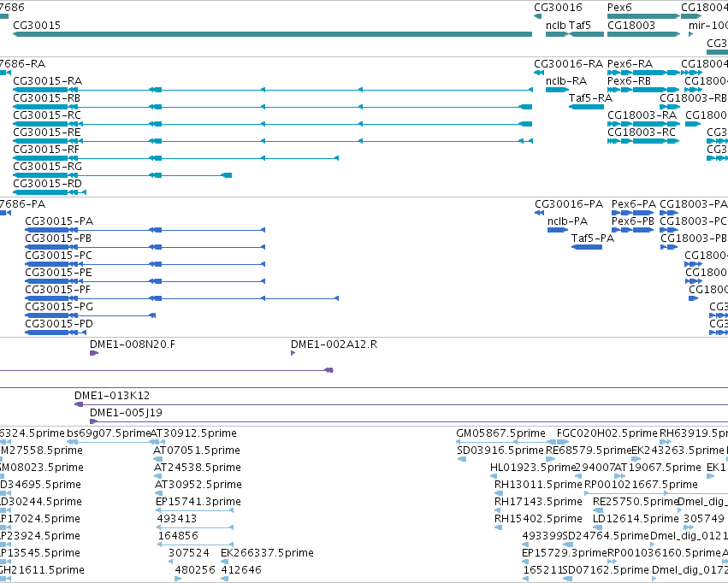Select EST label RH17143.5prime

[538, 503]
